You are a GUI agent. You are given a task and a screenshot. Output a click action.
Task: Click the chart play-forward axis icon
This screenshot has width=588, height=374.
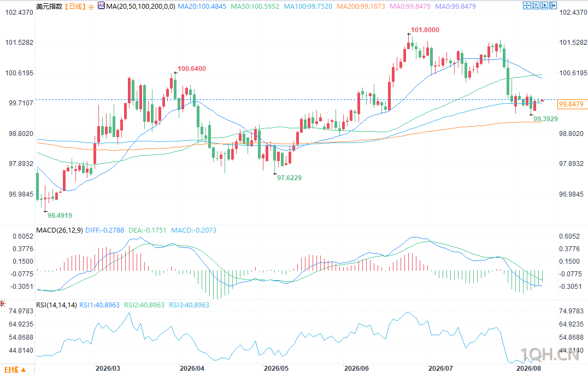click(544, 5)
